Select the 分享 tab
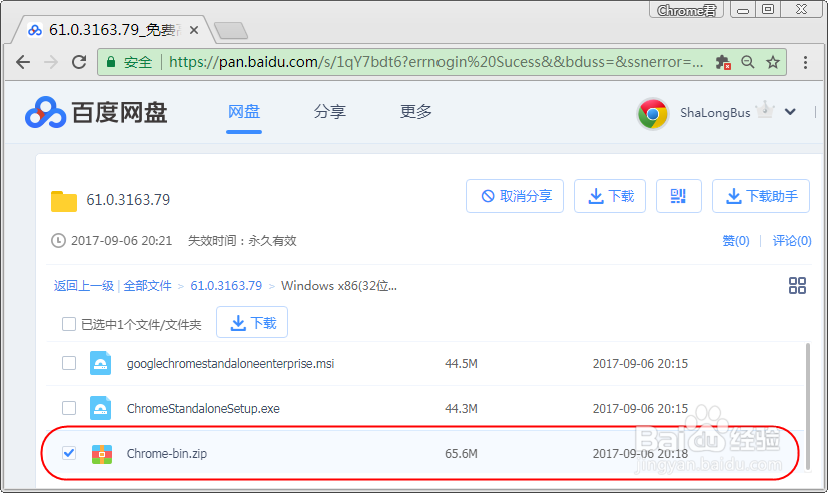Image resolution: width=828 pixels, height=493 pixels. pyautogui.click(x=330, y=112)
